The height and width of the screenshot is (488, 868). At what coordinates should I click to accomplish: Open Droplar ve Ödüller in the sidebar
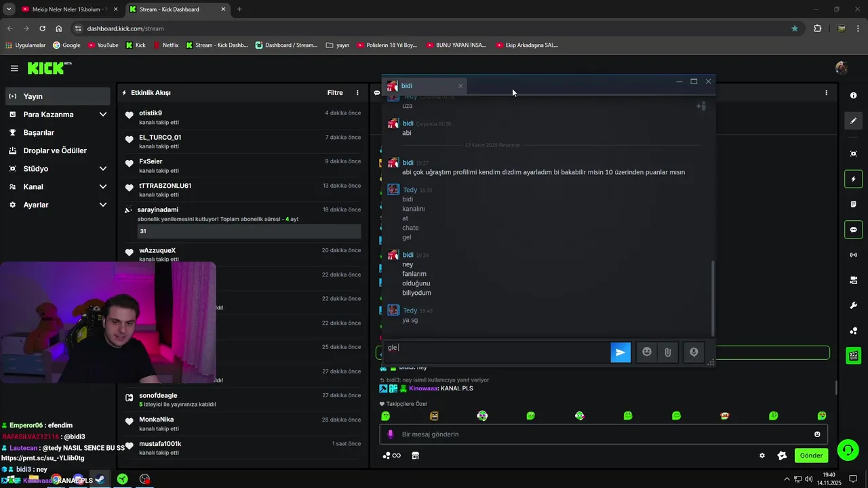tap(58, 150)
